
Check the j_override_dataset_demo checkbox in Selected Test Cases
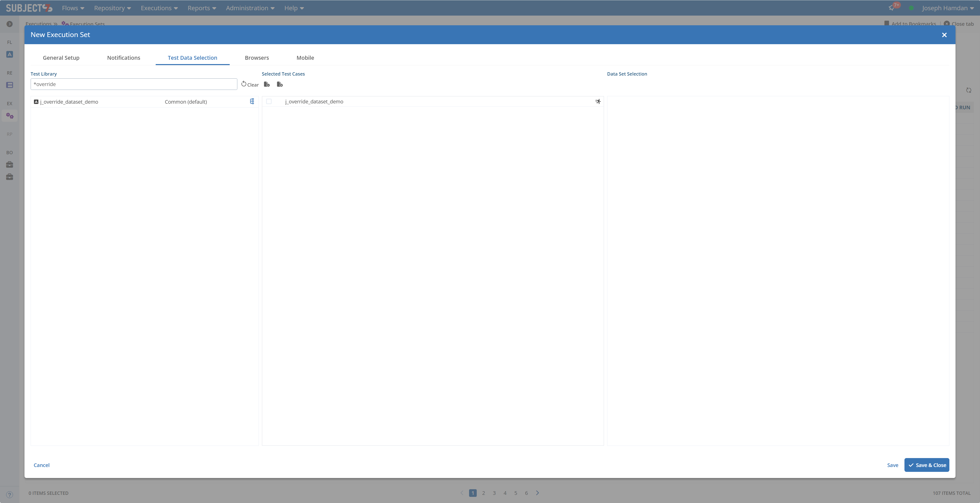[x=269, y=102]
